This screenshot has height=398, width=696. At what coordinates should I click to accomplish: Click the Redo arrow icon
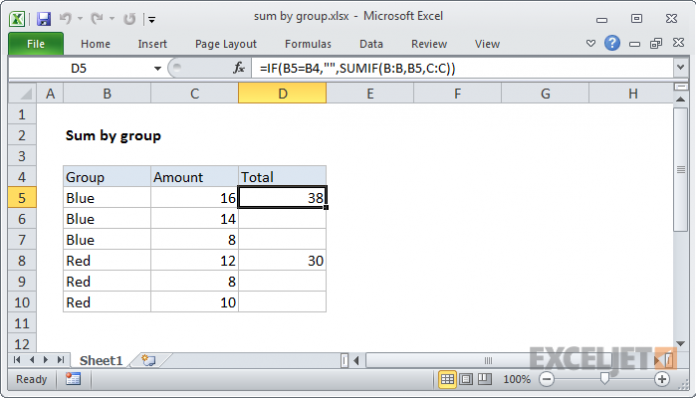point(96,18)
